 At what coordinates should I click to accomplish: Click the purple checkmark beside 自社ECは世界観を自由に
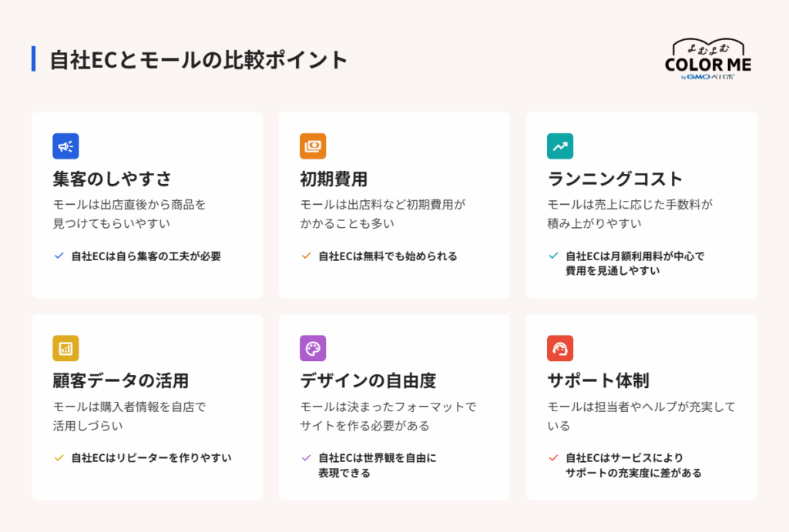[x=306, y=457]
